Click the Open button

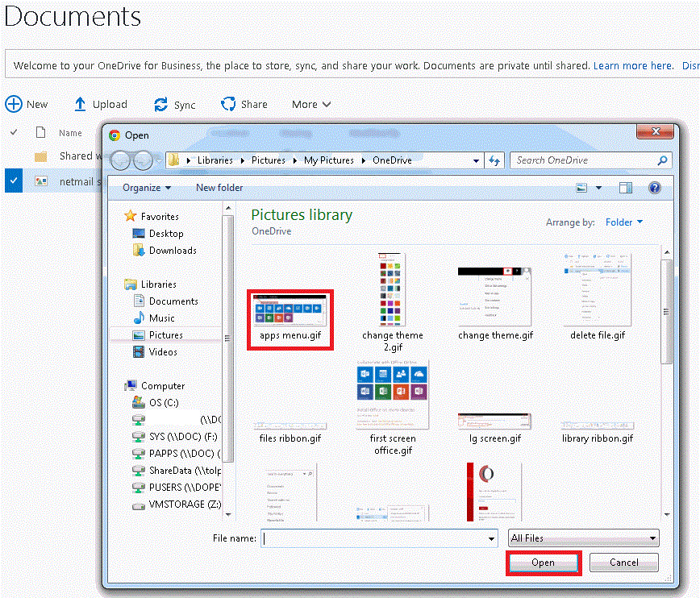click(544, 563)
